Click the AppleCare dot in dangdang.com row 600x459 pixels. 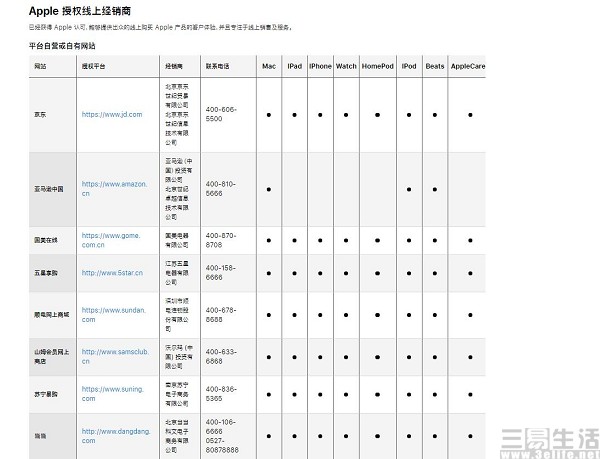[x=470, y=436]
